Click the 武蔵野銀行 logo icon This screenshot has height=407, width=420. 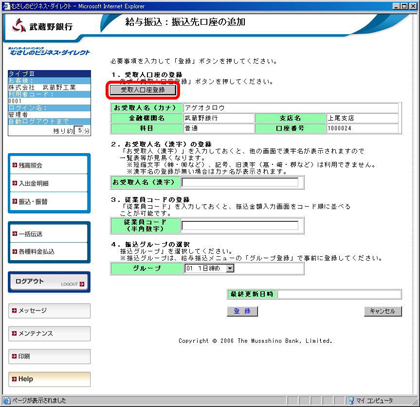(x=19, y=25)
